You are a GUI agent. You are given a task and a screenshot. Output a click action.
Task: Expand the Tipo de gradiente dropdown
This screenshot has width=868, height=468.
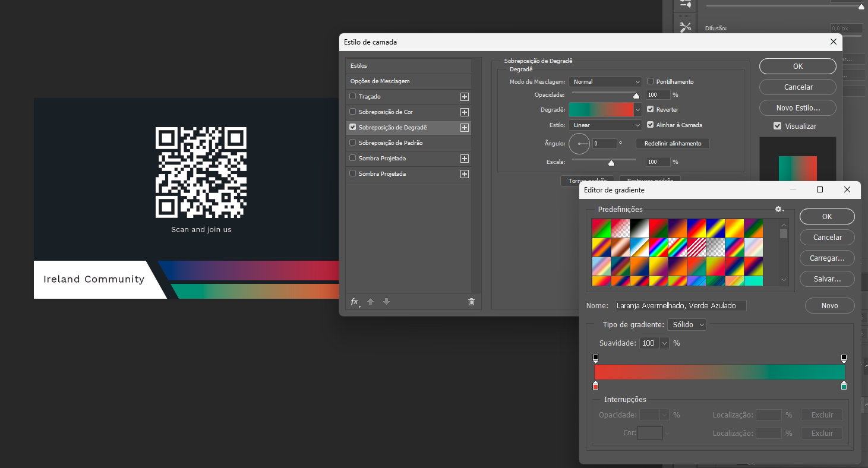(x=687, y=325)
